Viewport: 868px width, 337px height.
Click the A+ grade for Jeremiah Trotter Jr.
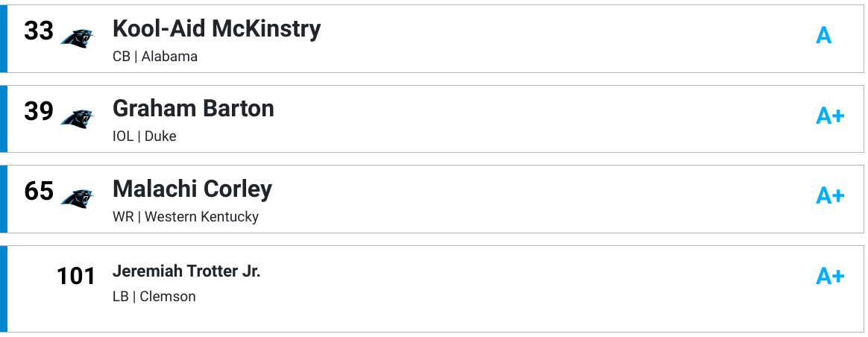[830, 276]
